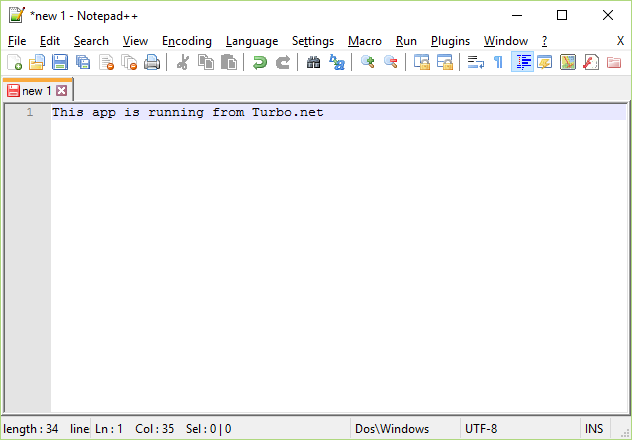The image size is (632, 440).
Task: Toggle the INS insert mode indicator
Action: coord(594,429)
